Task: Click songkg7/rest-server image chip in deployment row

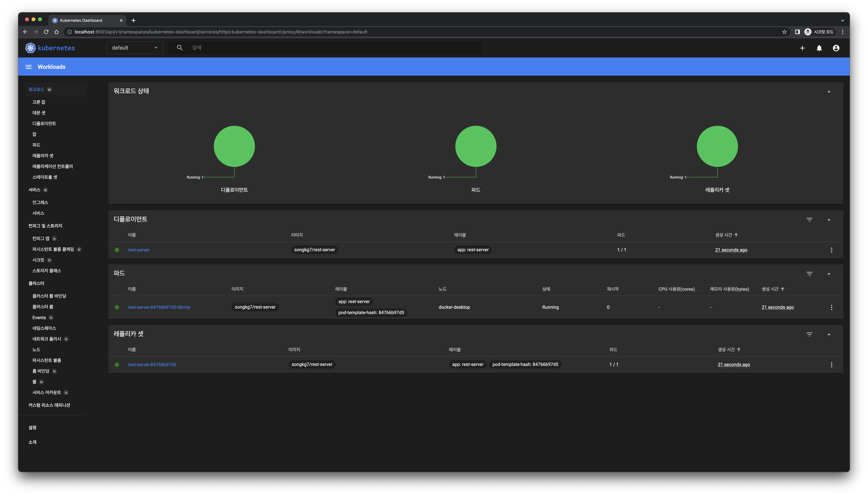Action: (314, 250)
